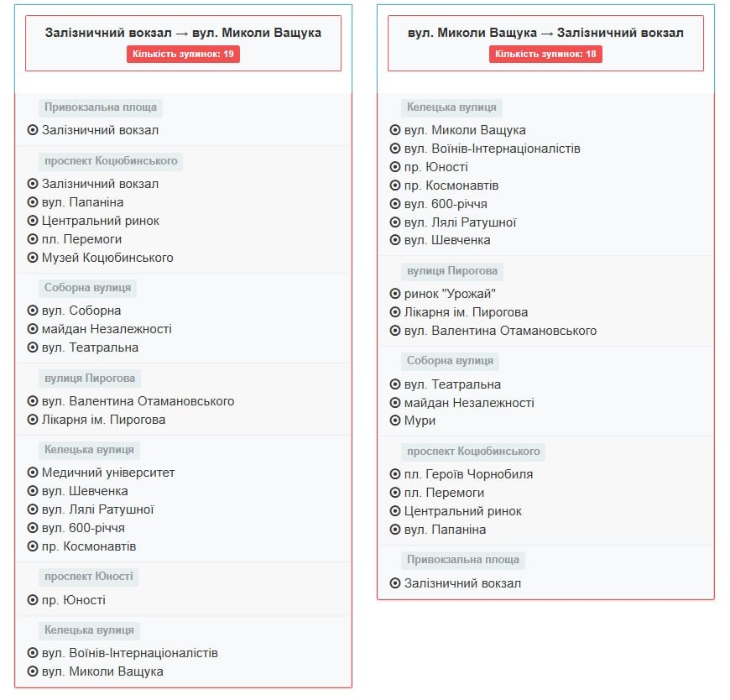Viewport: 730px width, 700px height.
Task: Click heading Залізничний вокзал → вул. Миколи Ващука
Action: click(x=183, y=33)
